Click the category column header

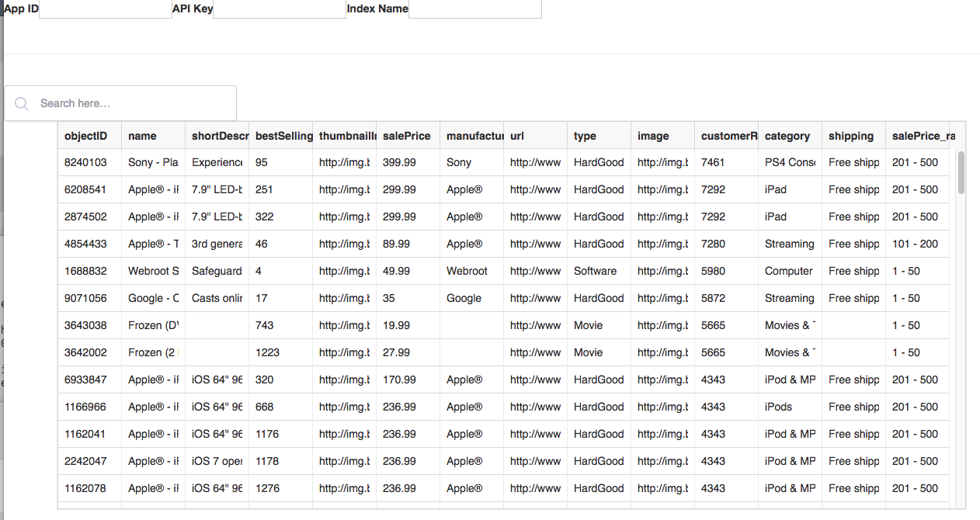(x=790, y=136)
